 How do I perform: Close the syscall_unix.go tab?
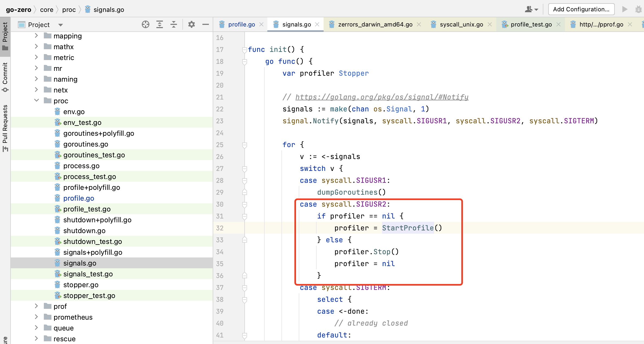pyautogui.click(x=489, y=24)
